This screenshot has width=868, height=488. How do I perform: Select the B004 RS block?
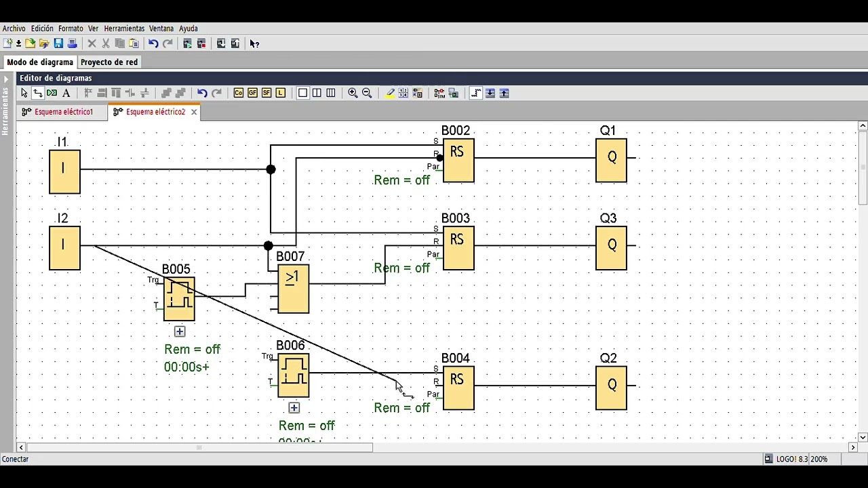pos(458,388)
